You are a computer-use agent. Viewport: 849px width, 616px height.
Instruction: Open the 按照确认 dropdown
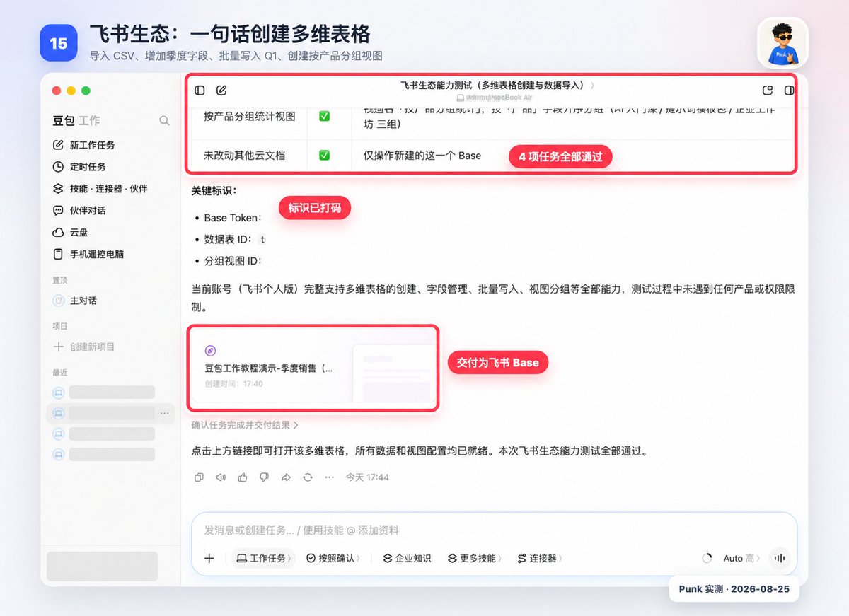[x=333, y=558]
